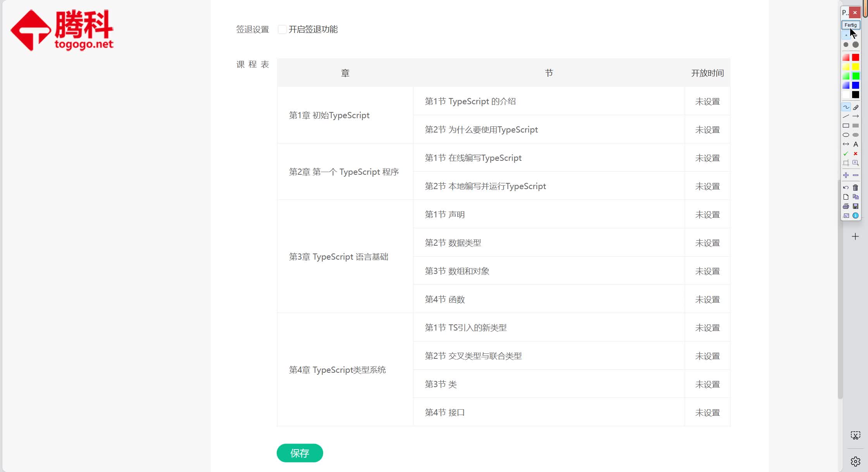The image size is (868, 472).
Task: Click 未设置 in 交叉类型与联合类型 row
Action: pyautogui.click(x=707, y=356)
